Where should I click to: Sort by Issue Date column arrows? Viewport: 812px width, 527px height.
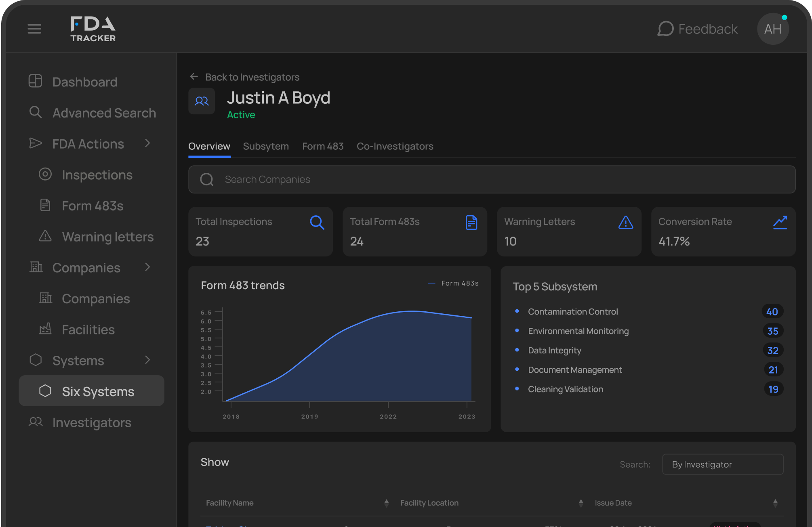[x=775, y=503]
